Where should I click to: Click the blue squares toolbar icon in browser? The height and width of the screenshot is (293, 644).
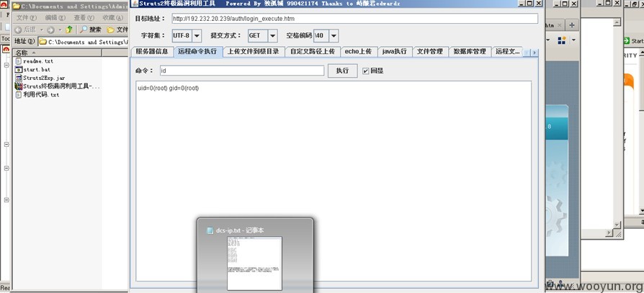561,40
